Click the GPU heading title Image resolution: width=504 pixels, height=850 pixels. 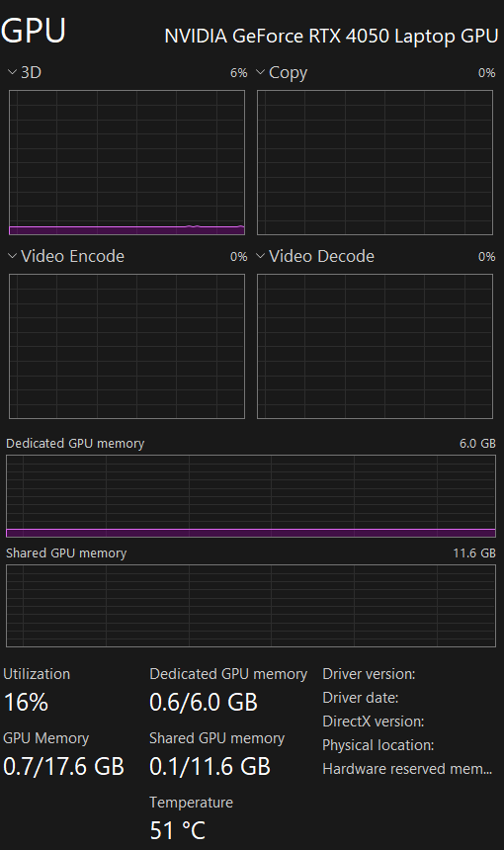coord(33,30)
